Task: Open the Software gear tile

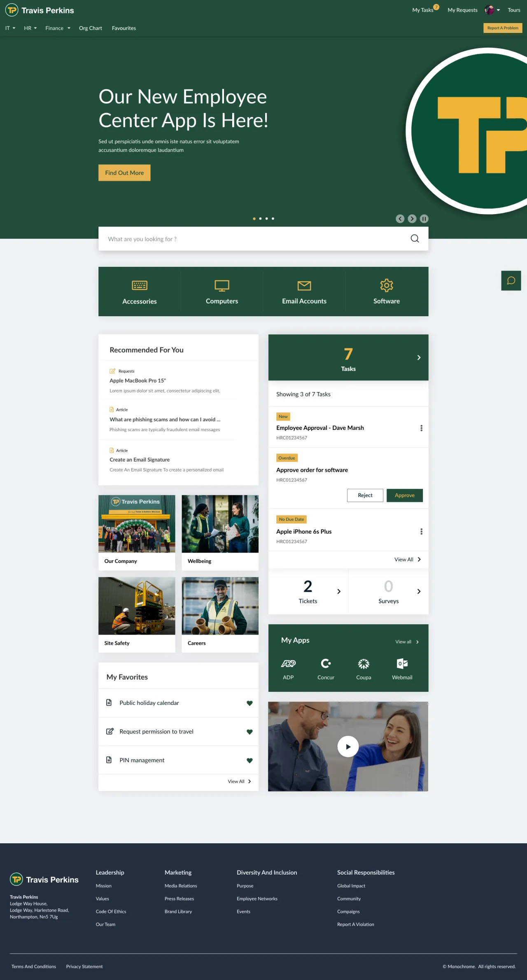Action: point(387,292)
